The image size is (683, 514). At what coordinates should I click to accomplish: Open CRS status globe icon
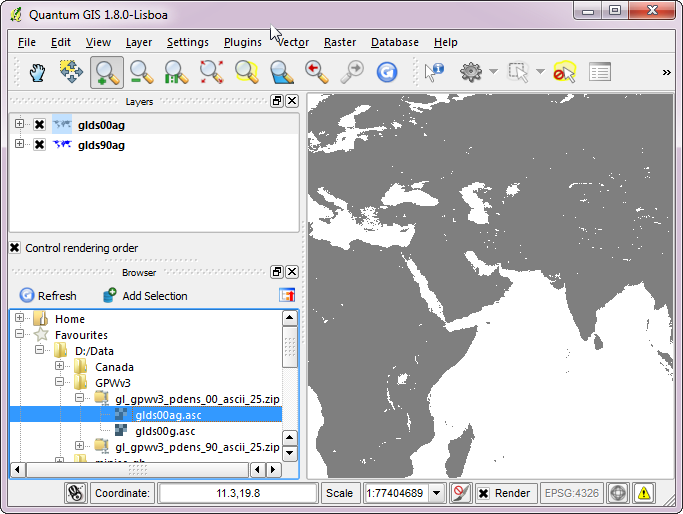tap(618, 493)
